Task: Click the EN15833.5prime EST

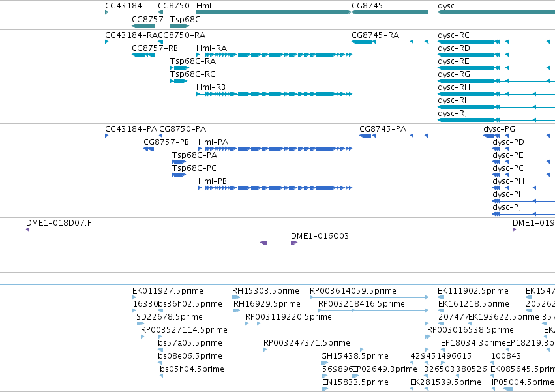Action: coord(325,389)
